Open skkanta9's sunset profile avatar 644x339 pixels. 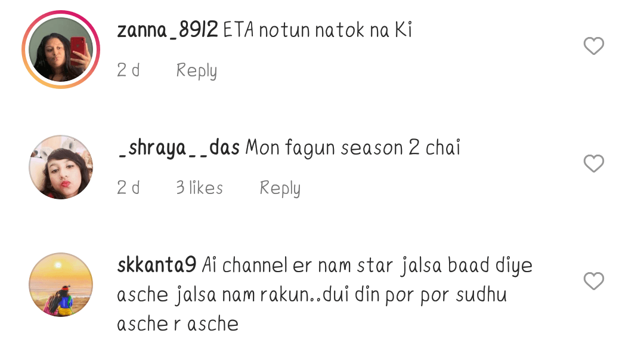(x=61, y=285)
